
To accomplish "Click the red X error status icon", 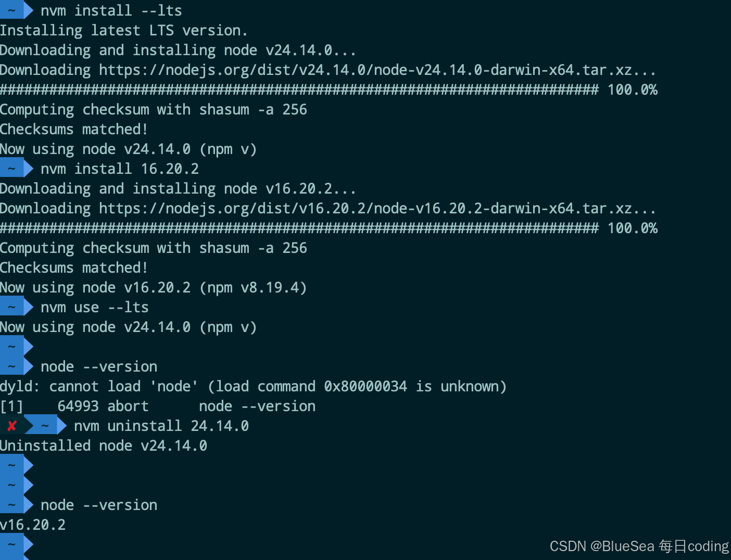I will click(12, 426).
